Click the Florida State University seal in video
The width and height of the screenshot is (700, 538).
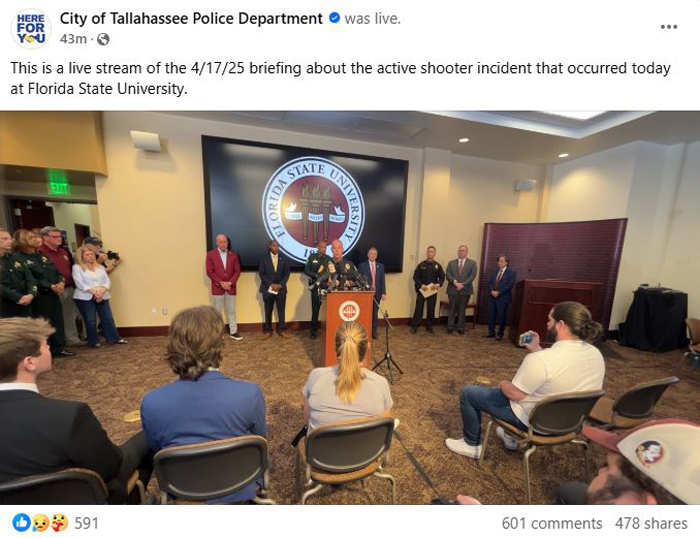(x=313, y=209)
